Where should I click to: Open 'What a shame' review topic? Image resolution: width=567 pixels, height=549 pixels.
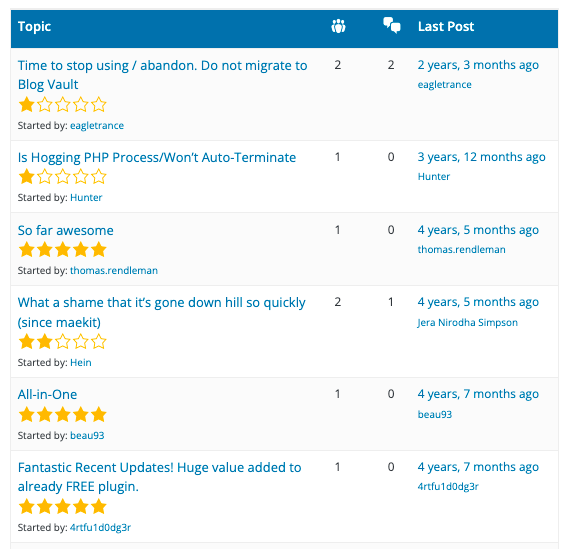click(x=161, y=312)
